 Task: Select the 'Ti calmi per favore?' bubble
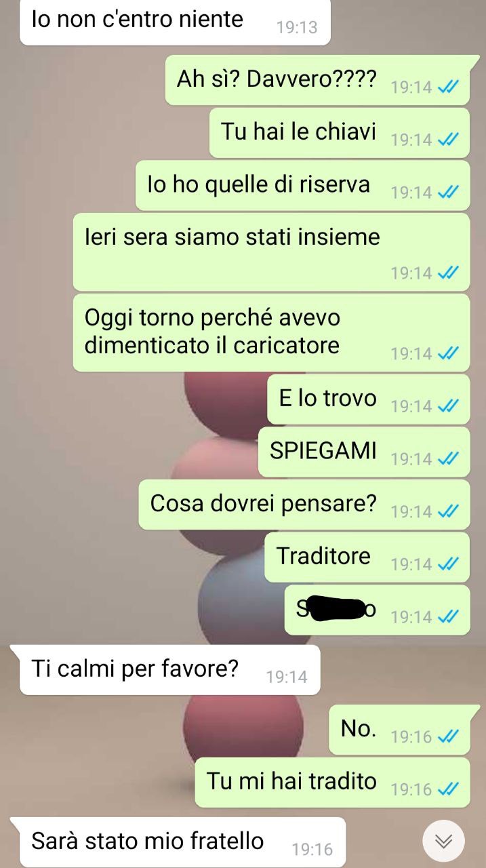point(169,670)
